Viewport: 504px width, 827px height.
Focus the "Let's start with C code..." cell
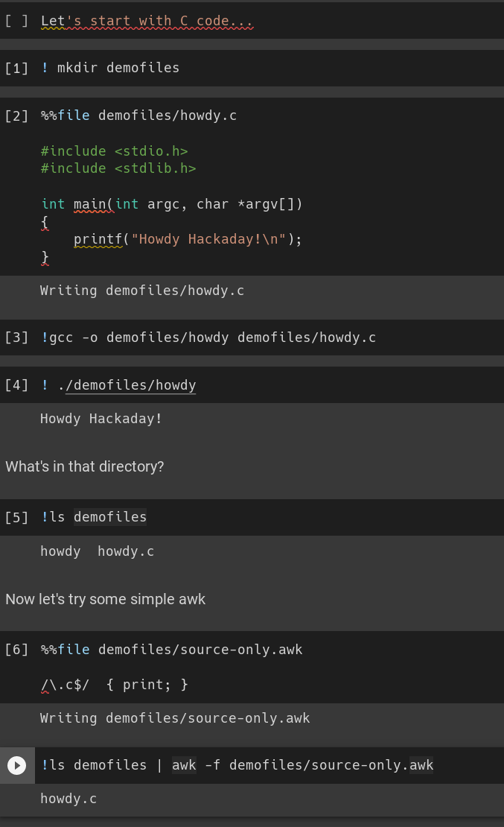point(147,21)
